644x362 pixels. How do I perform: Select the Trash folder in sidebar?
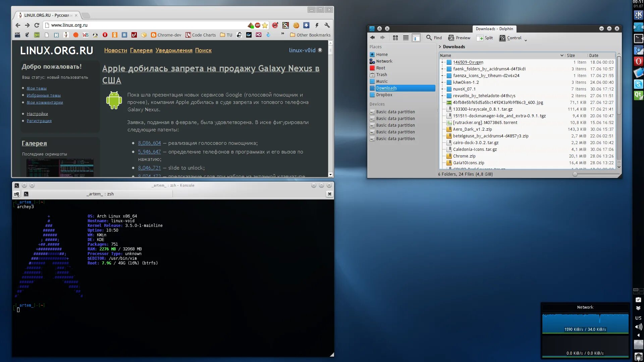[x=381, y=74]
